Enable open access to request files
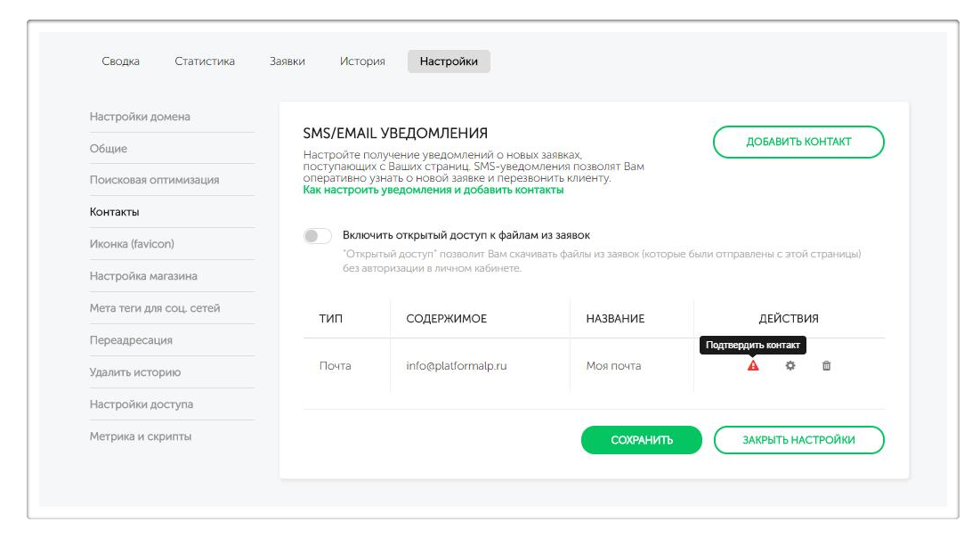The image size is (980, 538). pyautogui.click(x=318, y=236)
